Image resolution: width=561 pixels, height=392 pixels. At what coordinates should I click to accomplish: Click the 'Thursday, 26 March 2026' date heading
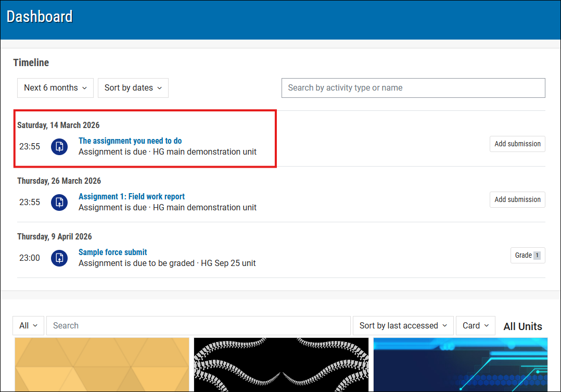59,181
